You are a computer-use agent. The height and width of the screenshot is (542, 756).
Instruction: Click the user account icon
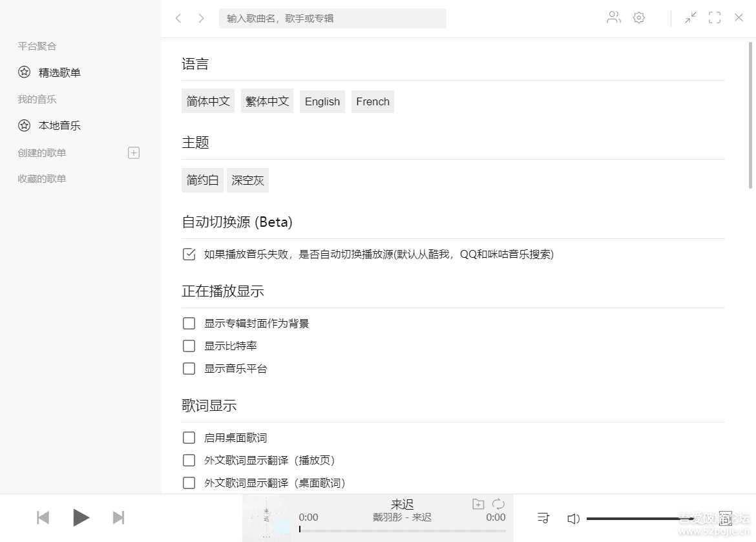(x=613, y=17)
